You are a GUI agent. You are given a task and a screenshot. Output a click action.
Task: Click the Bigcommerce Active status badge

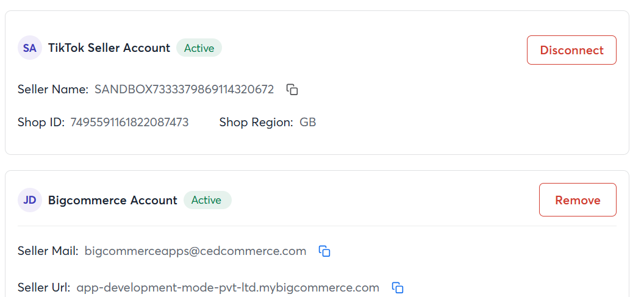pyautogui.click(x=207, y=200)
